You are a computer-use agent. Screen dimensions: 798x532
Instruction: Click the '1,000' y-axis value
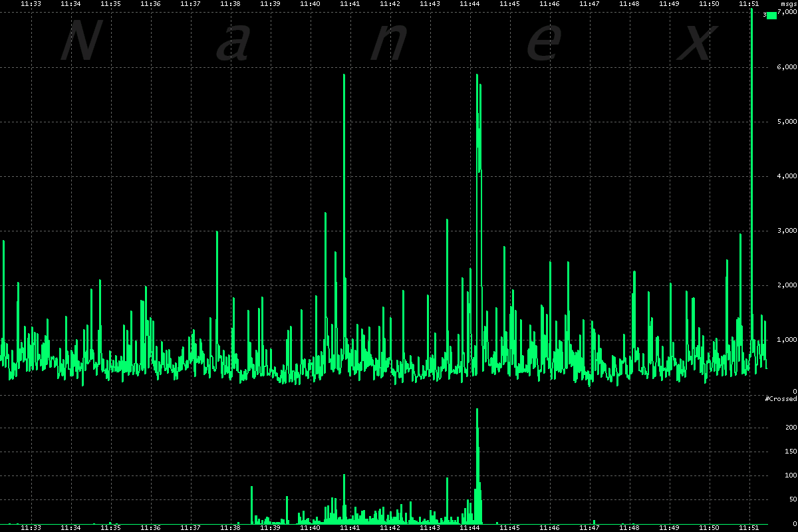(x=787, y=340)
